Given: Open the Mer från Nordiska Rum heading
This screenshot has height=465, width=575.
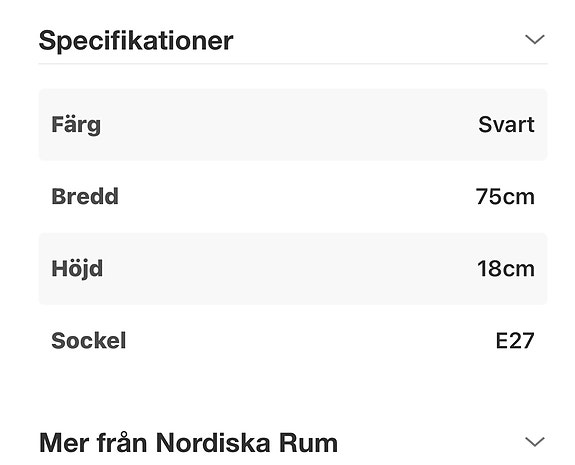Looking at the screenshot, I should (x=188, y=443).
